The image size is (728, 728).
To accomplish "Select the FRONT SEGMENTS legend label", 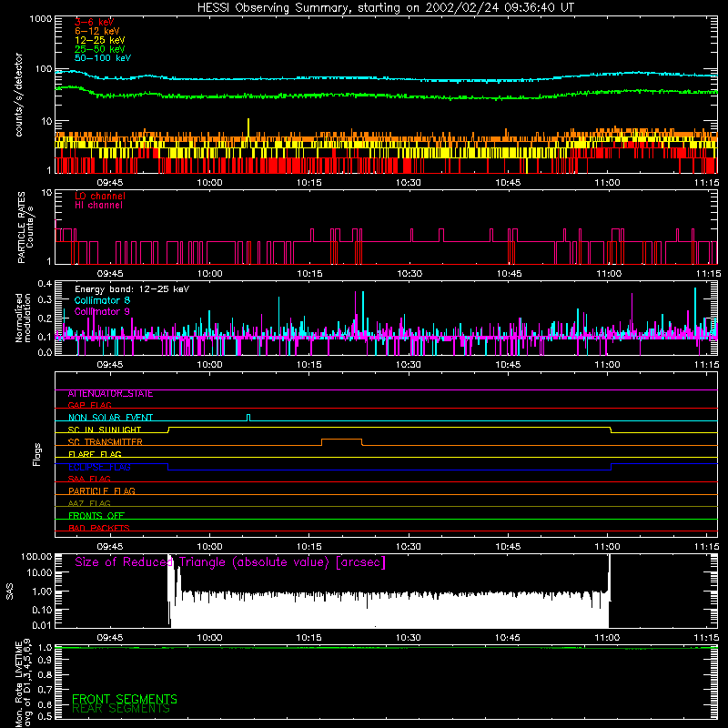I will 125,699.
